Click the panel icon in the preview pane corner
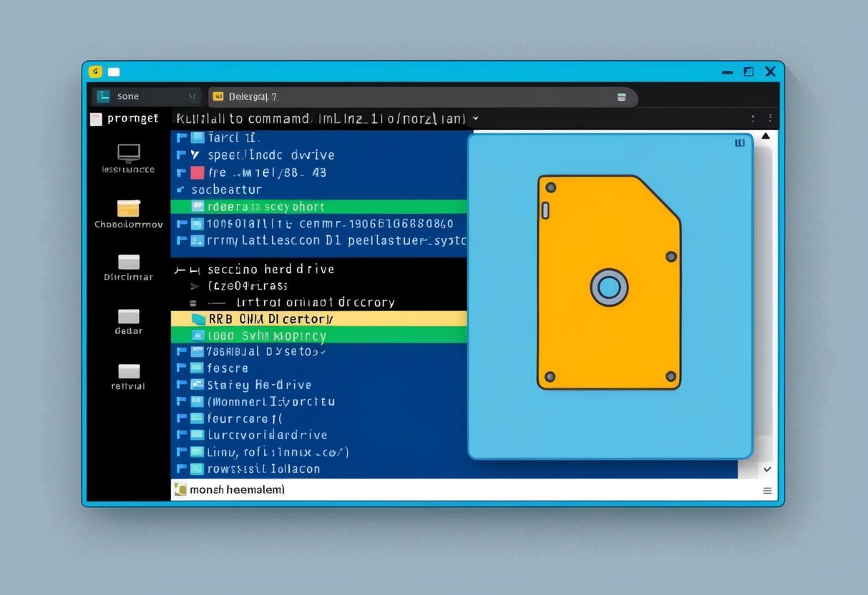Screen dimensions: 868x595 click(x=739, y=142)
